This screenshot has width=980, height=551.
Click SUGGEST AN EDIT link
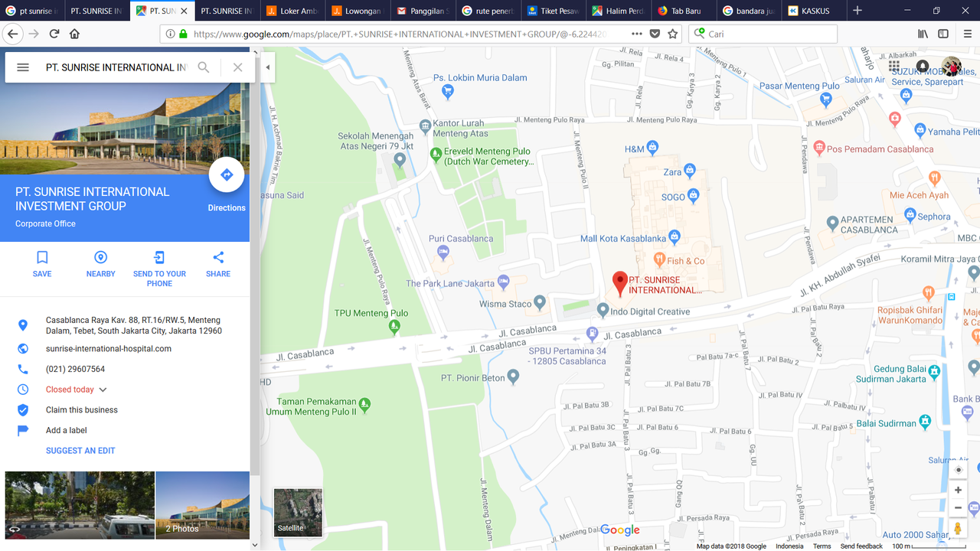[80, 451]
